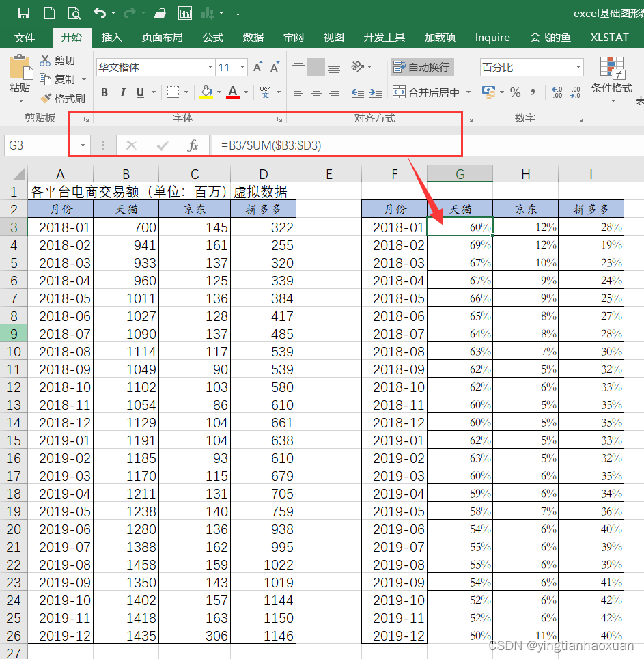This screenshot has height=659, width=644.
Task: Select row 9 header
Action: (14, 334)
